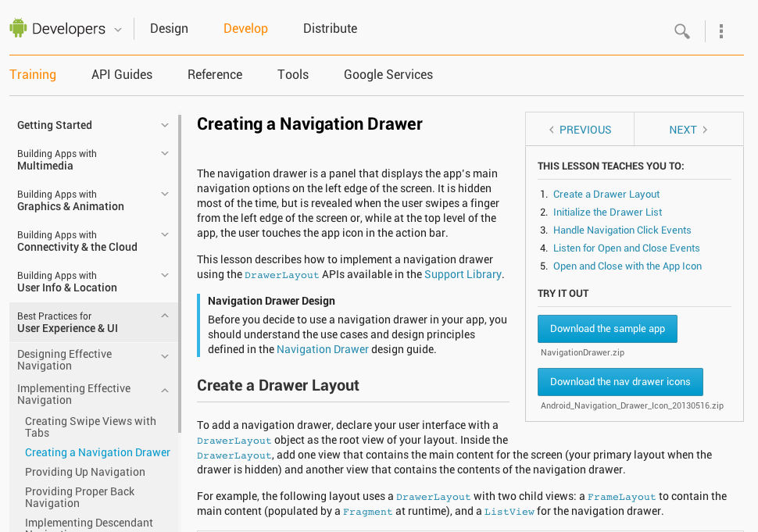This screenshot has height=532, width=758.
Task: Open search with the magnifier icon
Action: click(x=681, y=31)
